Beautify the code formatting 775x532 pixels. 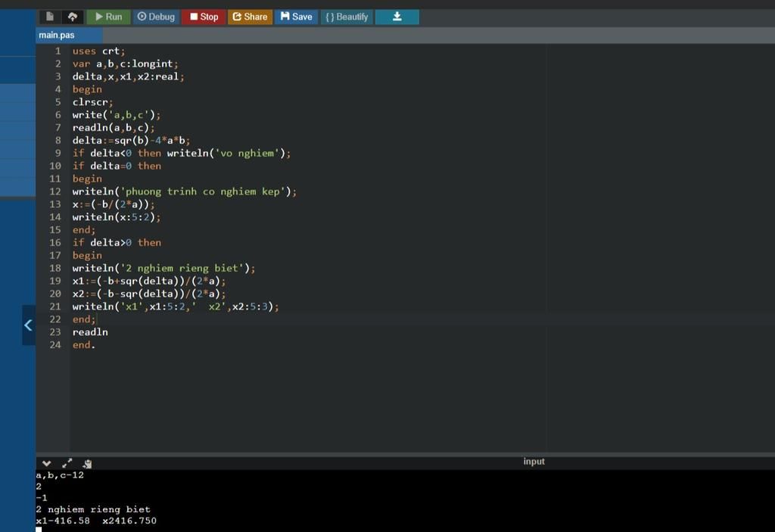[x=347, y=17]
